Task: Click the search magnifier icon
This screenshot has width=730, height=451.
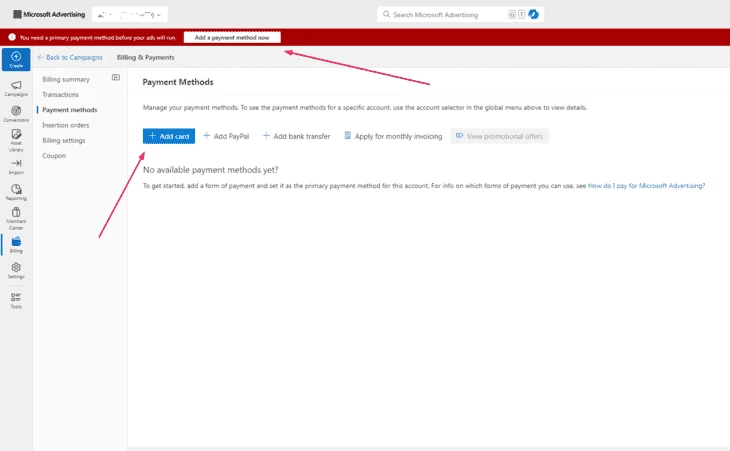Action: click(x=386, y=14)
